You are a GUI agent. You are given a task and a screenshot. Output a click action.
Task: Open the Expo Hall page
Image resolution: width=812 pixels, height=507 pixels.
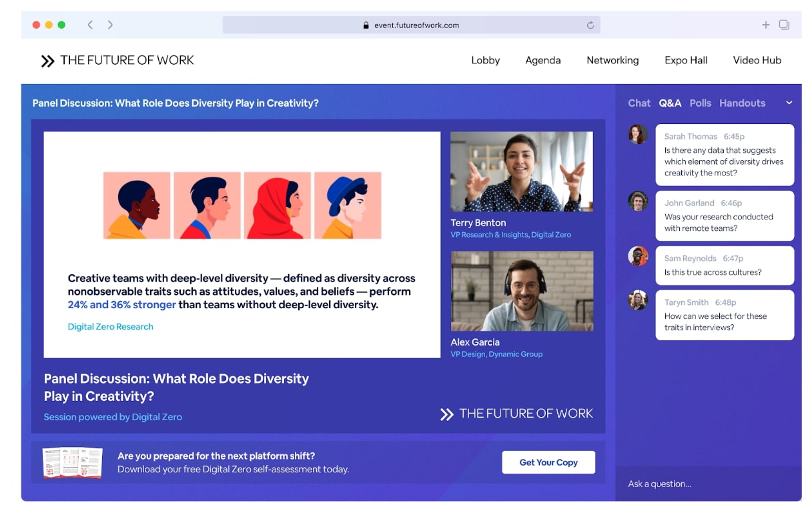(x=685, y=60)
